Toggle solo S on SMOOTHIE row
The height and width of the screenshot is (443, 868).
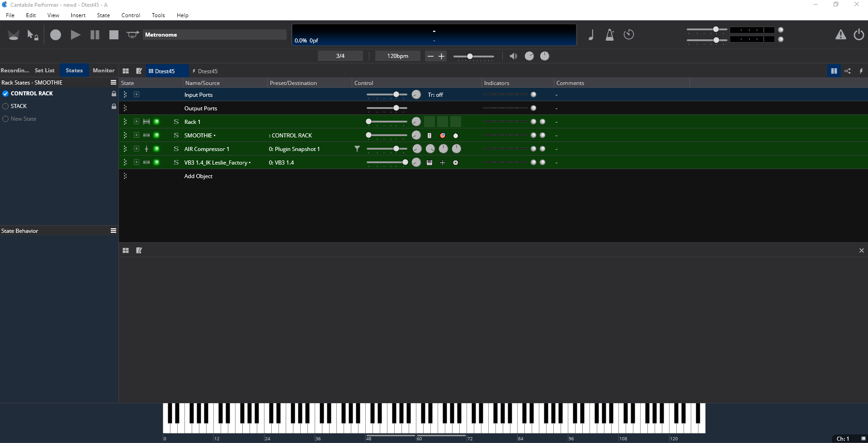pos(176,136)
